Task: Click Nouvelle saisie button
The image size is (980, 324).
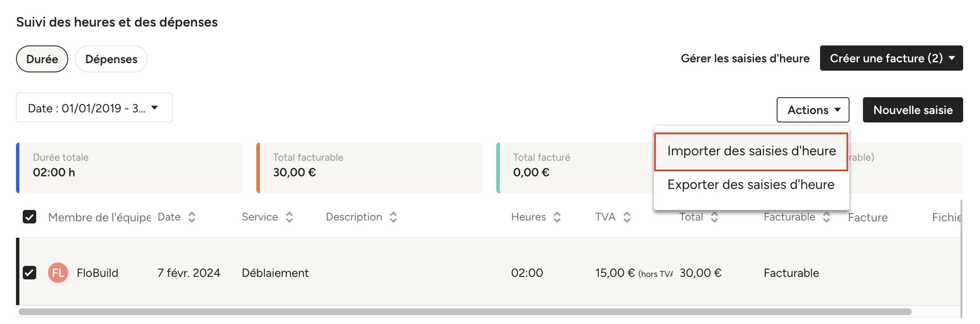Action: [913, 110]
